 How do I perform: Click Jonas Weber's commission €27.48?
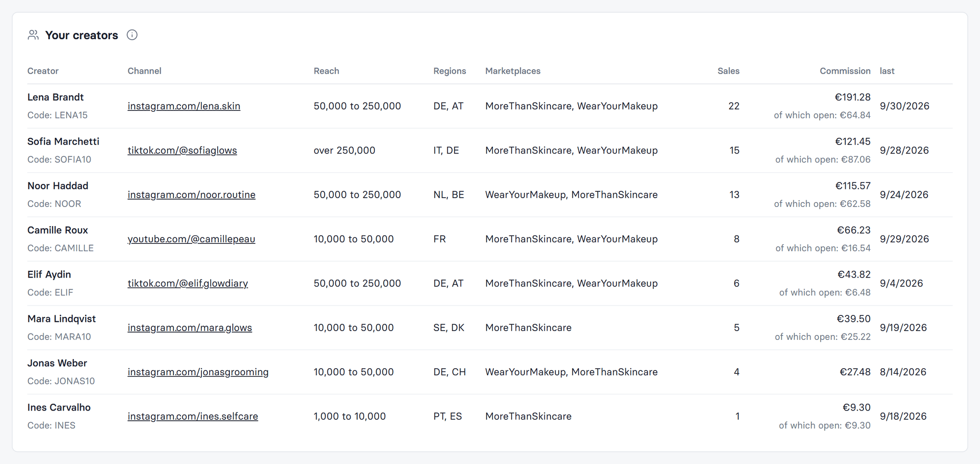pyautogui.click(x=855, y=372)
